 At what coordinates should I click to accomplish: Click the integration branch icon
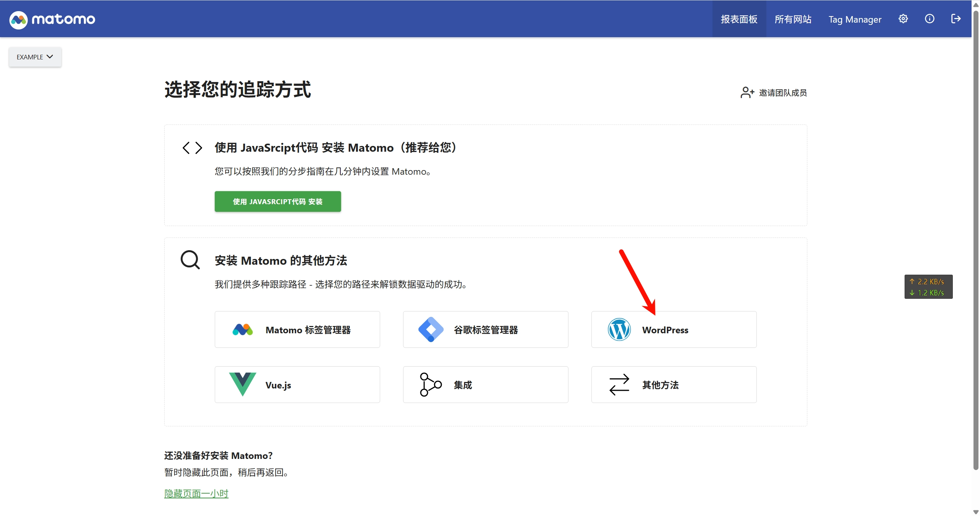[x=431, y=385]
